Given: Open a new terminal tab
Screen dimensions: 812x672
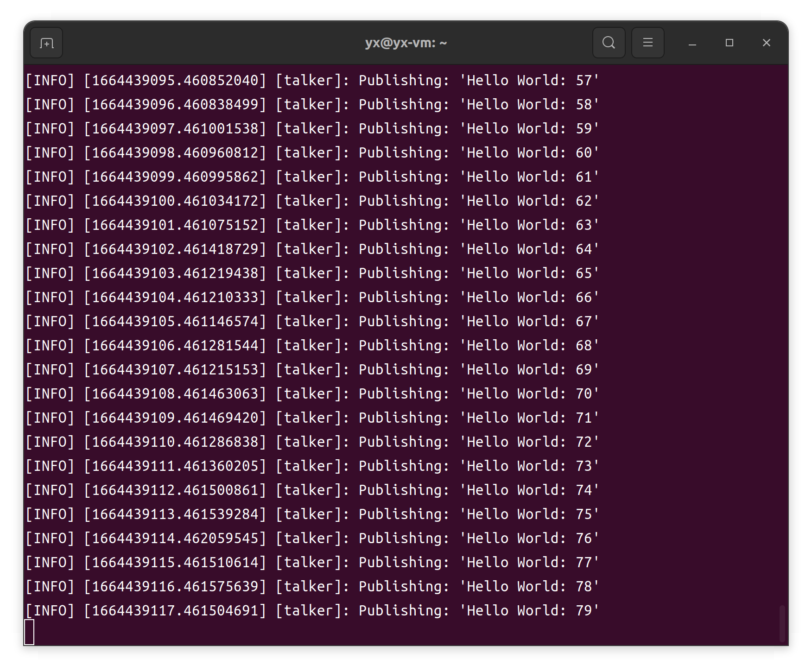Looking at the screenshot, I should tap(46, 43).
